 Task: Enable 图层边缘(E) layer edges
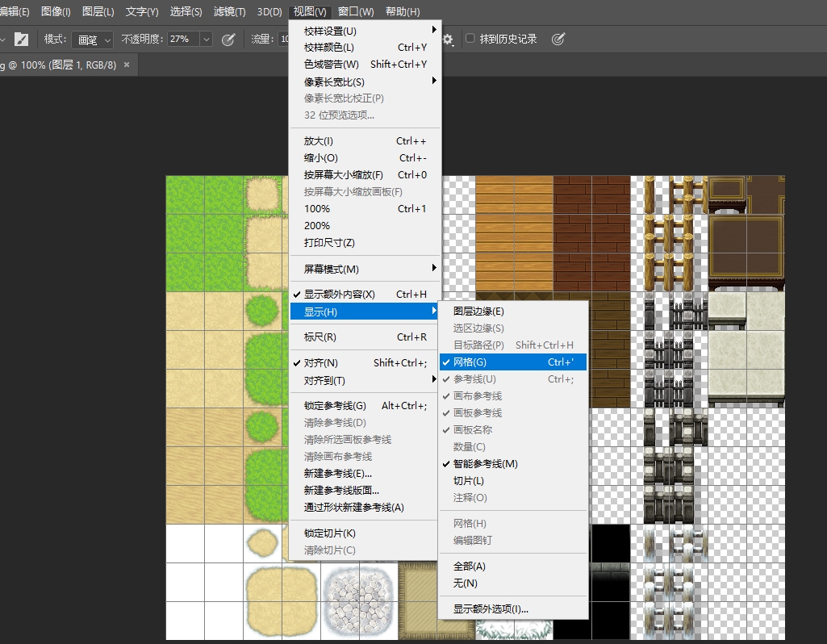click(512, 312)
